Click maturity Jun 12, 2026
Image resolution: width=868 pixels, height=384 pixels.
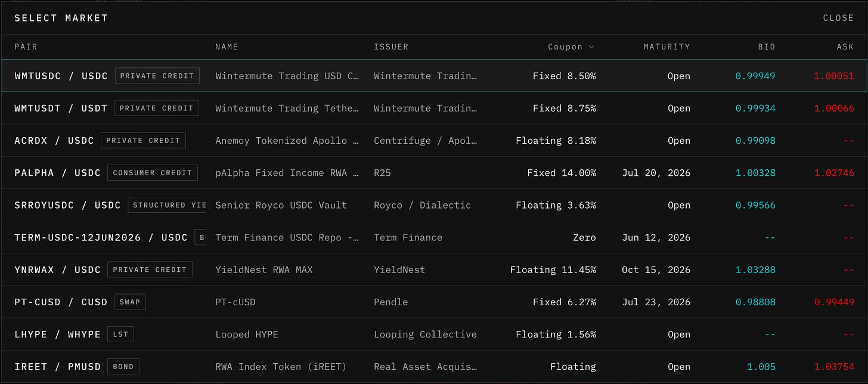[656, 237]
